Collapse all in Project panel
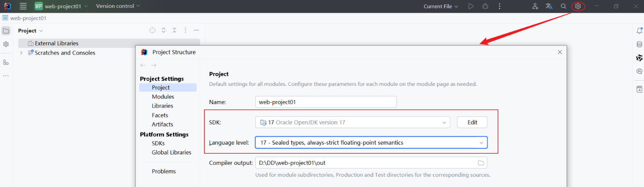Viewport: 644px width, 187px height. pos(174,30)
